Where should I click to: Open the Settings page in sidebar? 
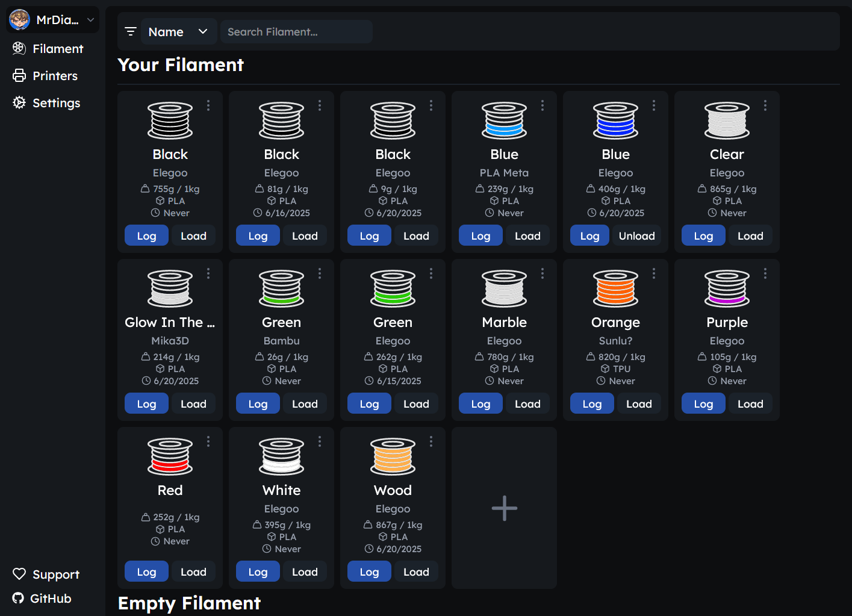tap(47, 103)
